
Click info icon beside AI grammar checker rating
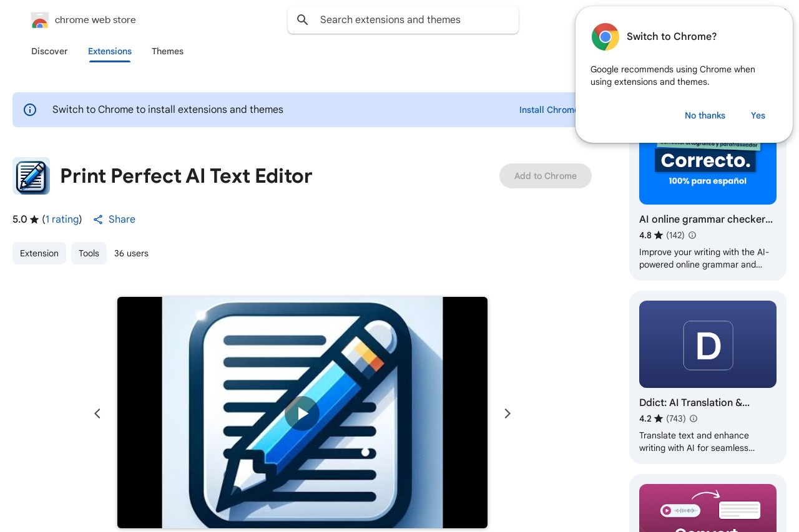point(692,235)
